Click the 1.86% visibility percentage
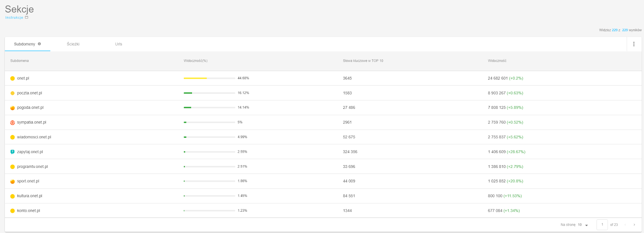This screenshot has width=644, height=233. pos(242,181)
